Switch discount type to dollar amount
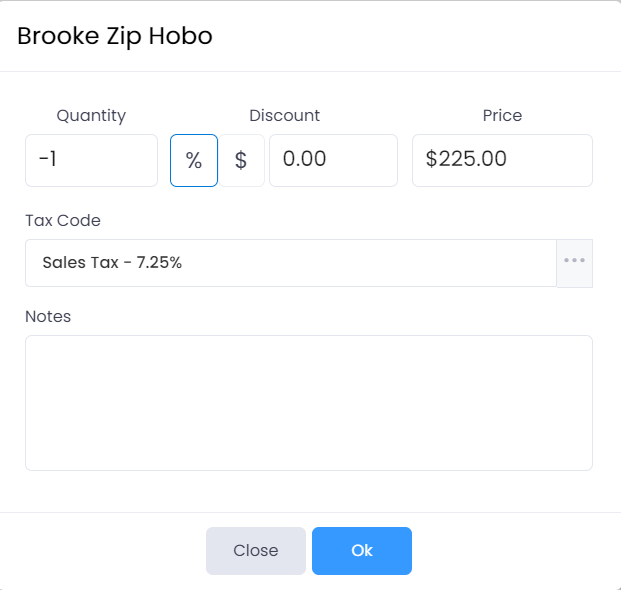The width and height of the screenshot is (621, 590). point(241,160)
